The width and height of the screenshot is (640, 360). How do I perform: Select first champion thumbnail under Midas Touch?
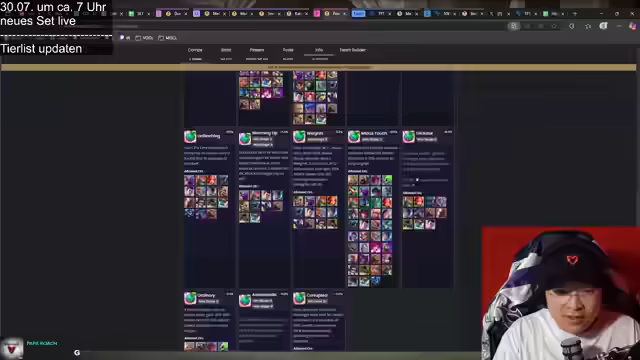point(353,180)
